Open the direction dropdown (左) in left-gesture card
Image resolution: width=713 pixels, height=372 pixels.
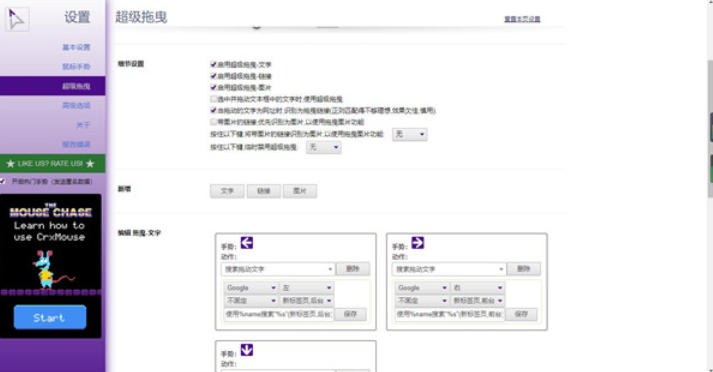click(x=306, y=288)
